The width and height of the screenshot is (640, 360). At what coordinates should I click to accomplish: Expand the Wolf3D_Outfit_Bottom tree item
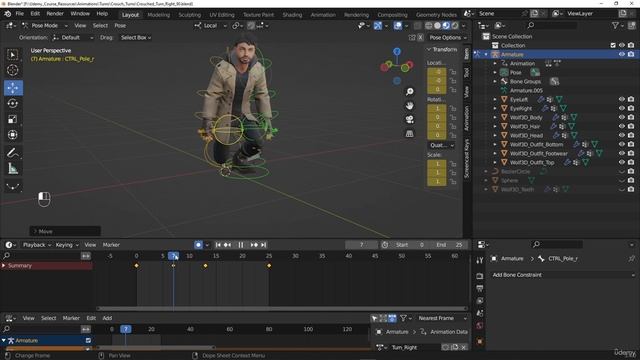pos(495,144)
